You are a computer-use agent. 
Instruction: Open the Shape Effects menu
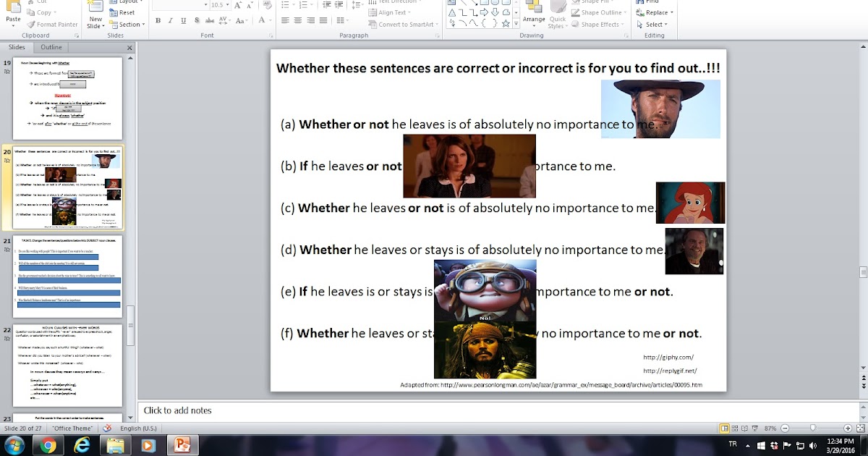[x=599, y=24]
